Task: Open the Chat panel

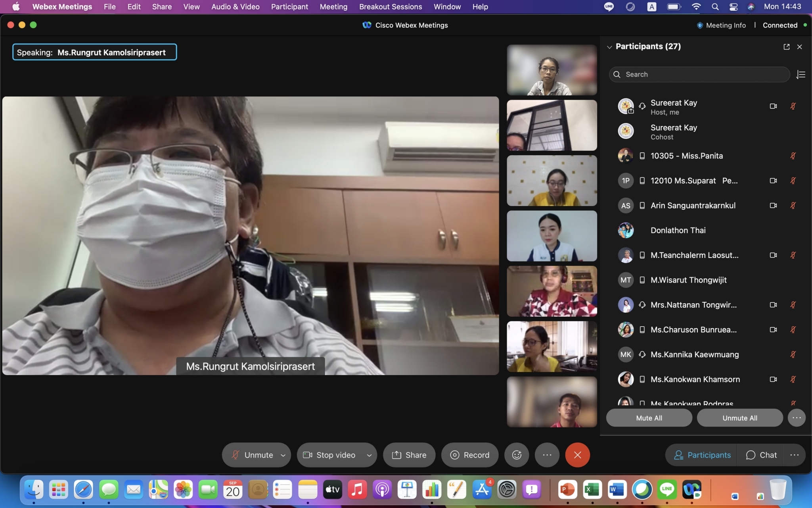Action: [760, 455]
